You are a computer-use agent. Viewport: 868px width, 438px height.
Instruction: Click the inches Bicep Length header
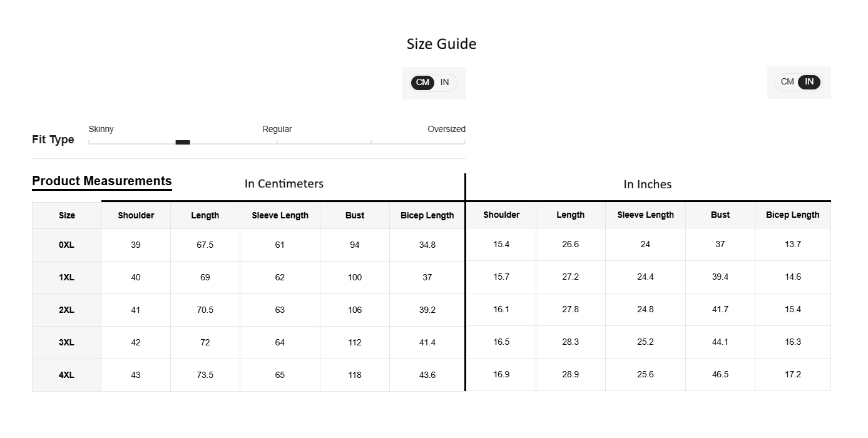(793, 215)
